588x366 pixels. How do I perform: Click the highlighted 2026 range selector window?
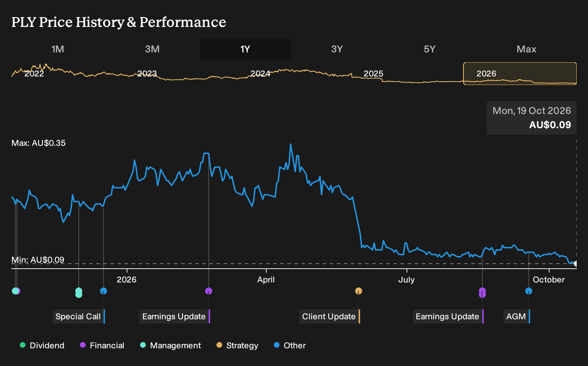tap(520, 74)
